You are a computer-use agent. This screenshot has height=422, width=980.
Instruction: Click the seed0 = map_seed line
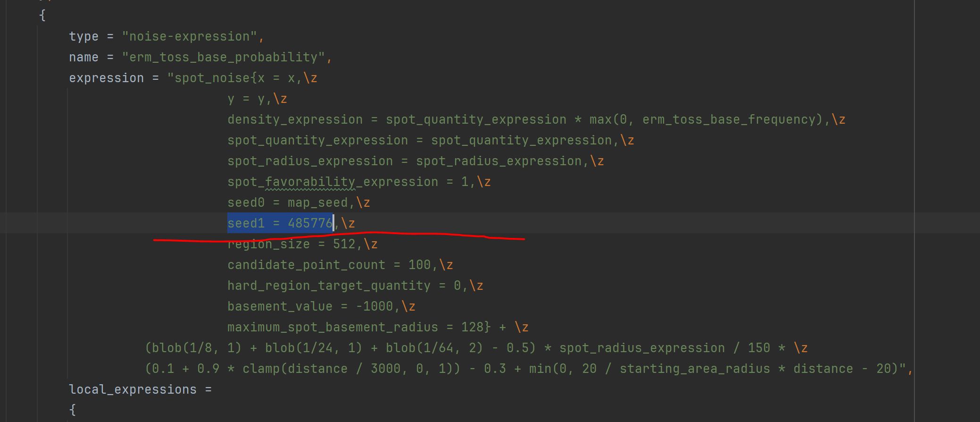pos(299,203)
